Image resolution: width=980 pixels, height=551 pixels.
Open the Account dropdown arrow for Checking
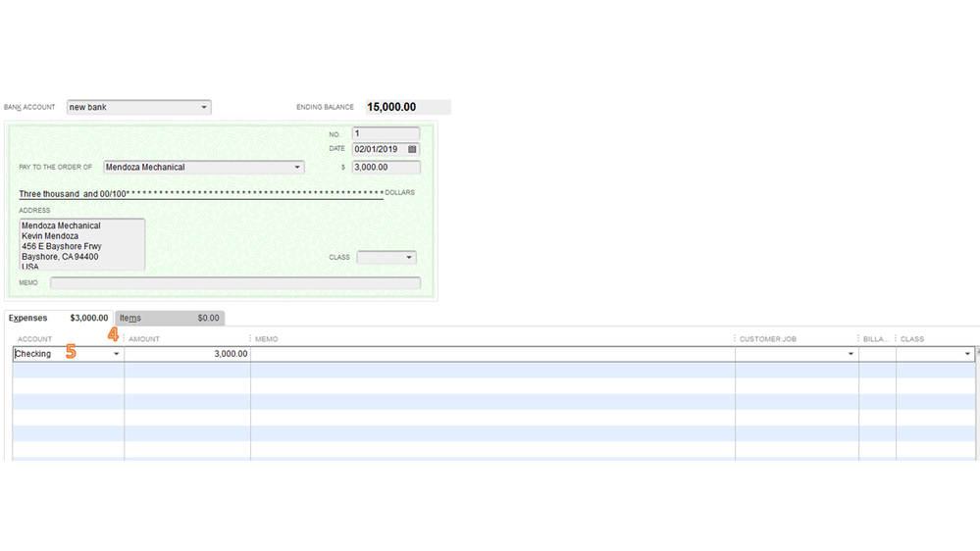tap(117, 354)
